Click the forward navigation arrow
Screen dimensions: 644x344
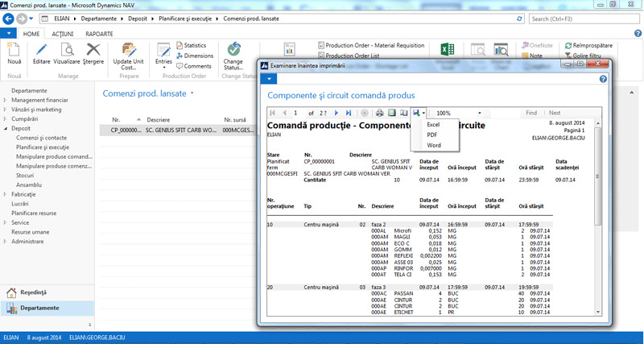coord(22,19)
